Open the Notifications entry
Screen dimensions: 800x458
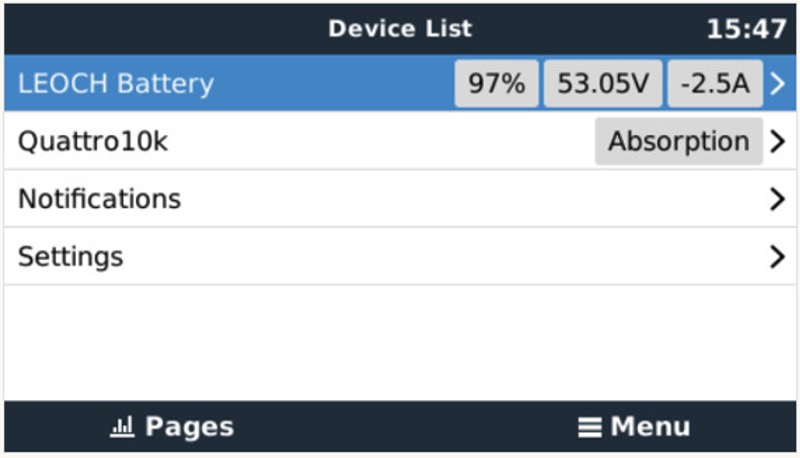pos(100,198)
